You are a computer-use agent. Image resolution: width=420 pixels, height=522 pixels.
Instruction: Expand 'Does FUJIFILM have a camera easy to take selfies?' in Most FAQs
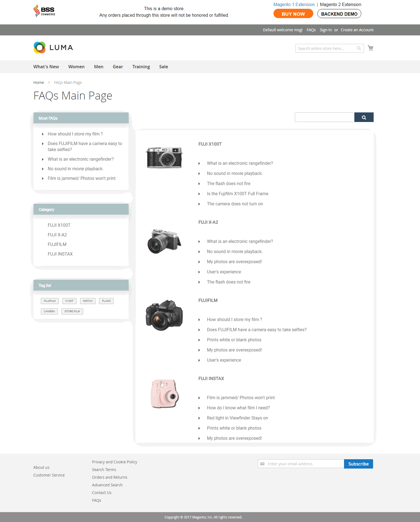pyautogui.click(x=85, y=146)
